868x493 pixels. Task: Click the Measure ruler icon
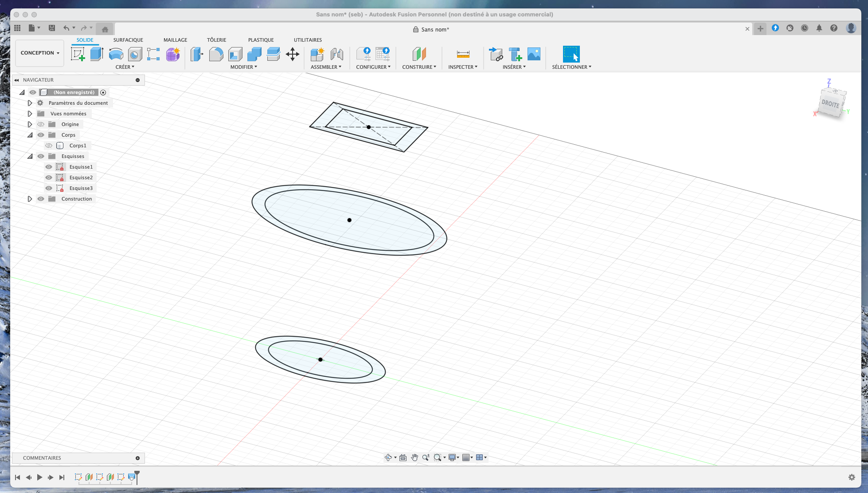coord(463,54)
